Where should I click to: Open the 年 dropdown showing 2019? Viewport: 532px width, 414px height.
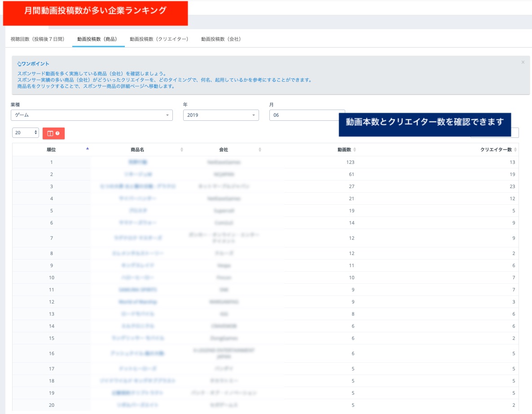pos(221,115)
